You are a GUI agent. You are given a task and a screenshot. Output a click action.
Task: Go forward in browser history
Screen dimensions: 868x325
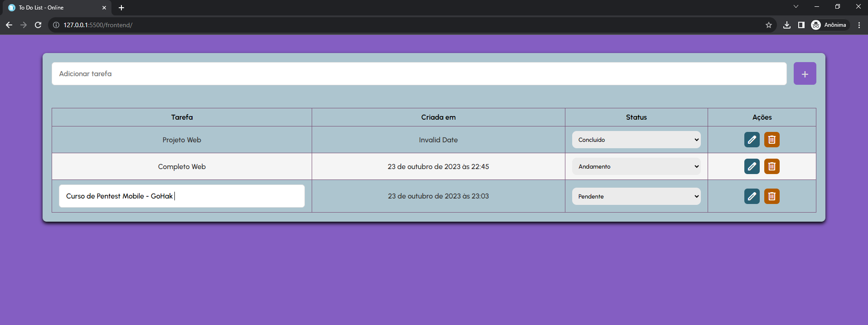tap(24, 25)
